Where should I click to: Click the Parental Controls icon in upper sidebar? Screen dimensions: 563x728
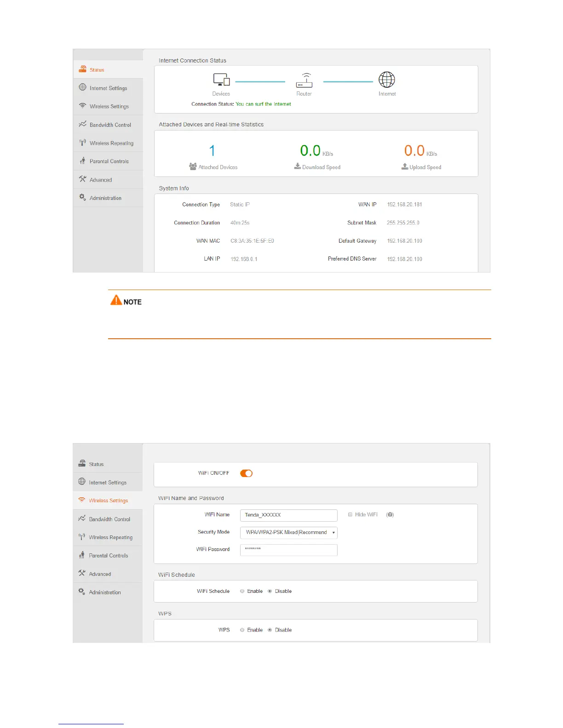(83, 161)
